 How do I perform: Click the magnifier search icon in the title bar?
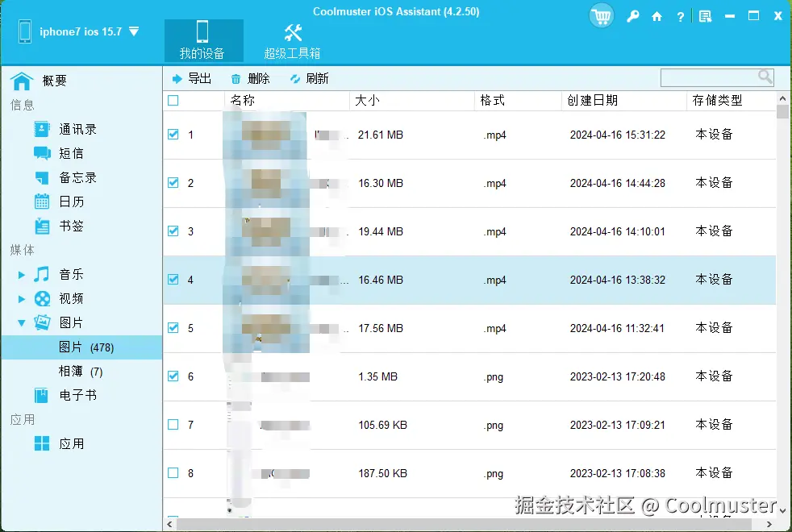(x=633, y=15)
